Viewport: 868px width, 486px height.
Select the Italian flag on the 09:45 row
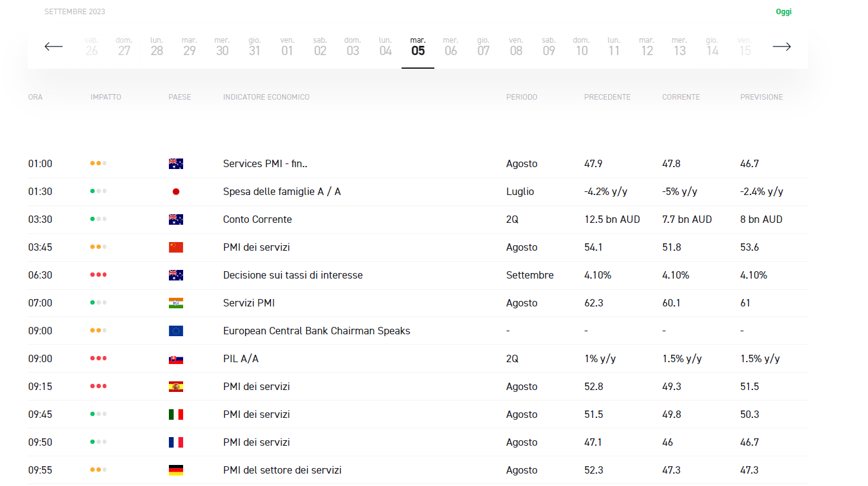(176, 414)
